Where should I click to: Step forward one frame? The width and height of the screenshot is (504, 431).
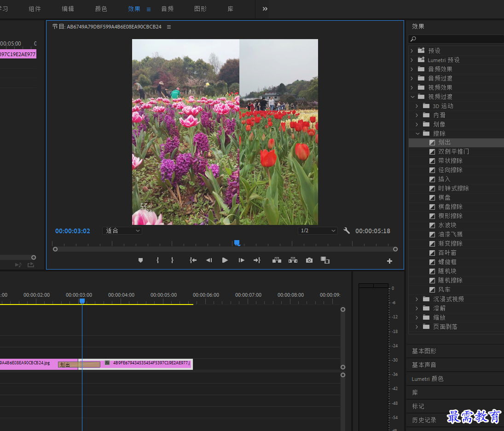(241, 260)
